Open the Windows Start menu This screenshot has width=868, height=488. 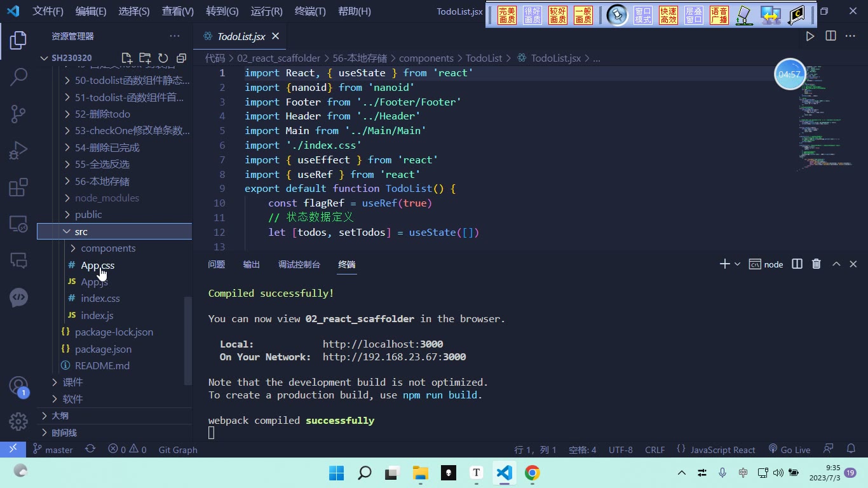(336, 473)
